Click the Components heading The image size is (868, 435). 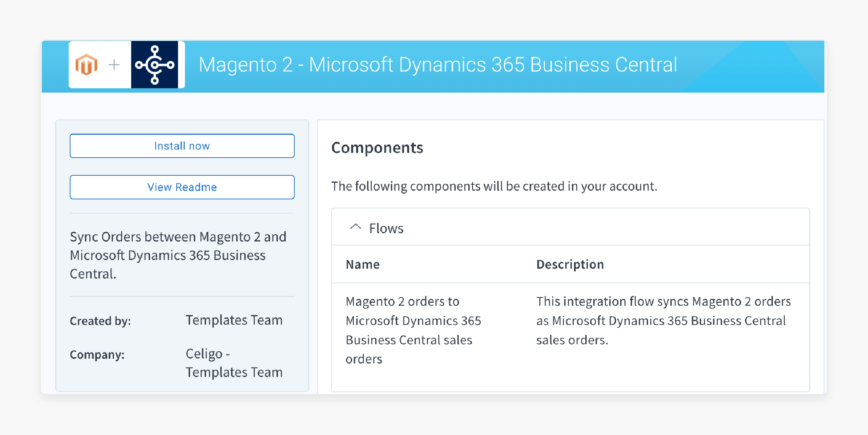[x=377, y=148]
